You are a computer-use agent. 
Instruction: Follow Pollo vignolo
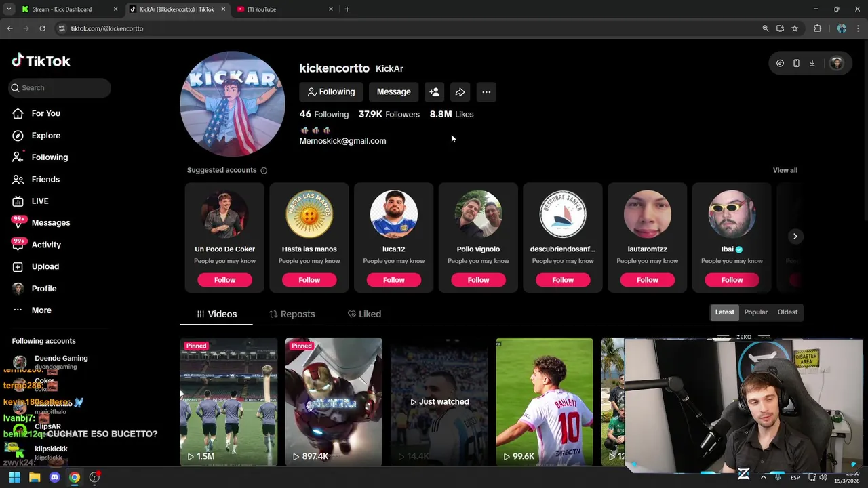pyautogui.click(x=478, y=280)
